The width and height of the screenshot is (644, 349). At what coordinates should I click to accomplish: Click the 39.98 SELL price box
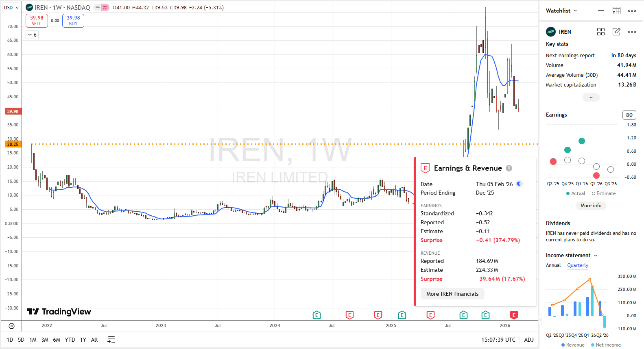pyautogui.click(x=37, y=20)
